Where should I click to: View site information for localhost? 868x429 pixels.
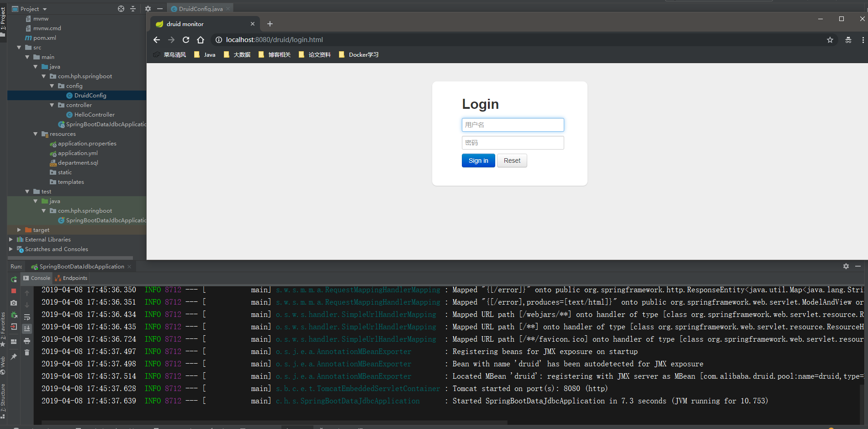tap(219, 40)
